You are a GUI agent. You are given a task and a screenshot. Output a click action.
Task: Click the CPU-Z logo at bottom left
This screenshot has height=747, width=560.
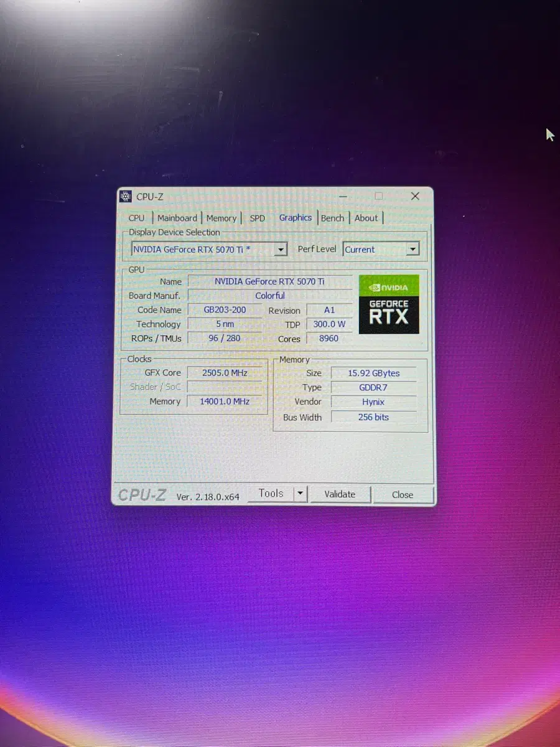(x=142, y=495)
